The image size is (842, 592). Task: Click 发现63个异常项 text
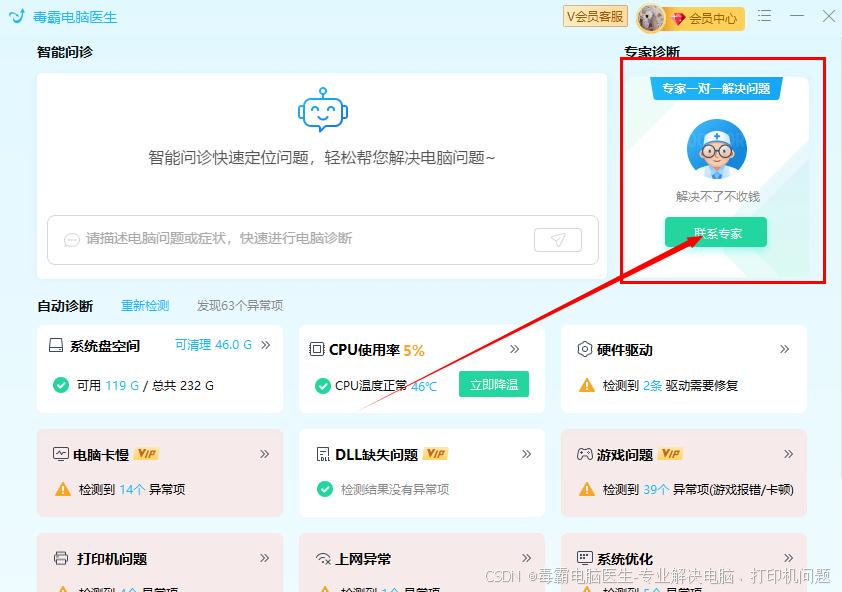[x=239, y=306]
